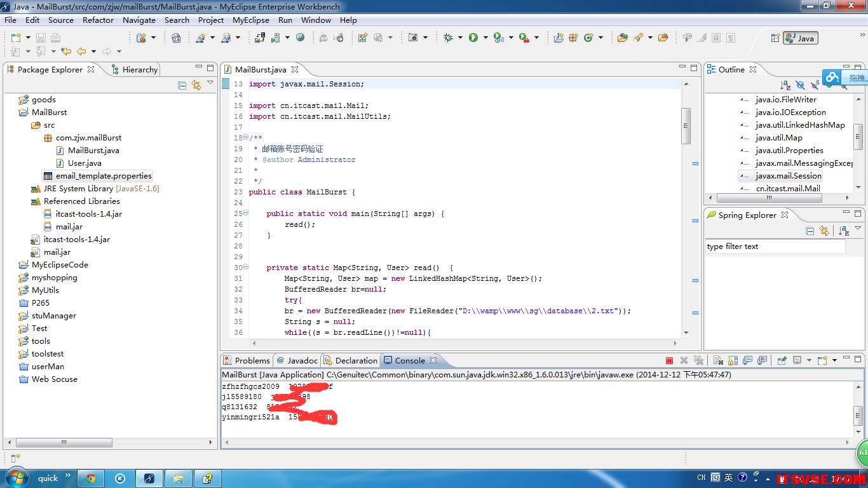Click the editor vertical scrollbar thumb
The height and width of the screenshot is (488, 868).
[x=686, y=126]
